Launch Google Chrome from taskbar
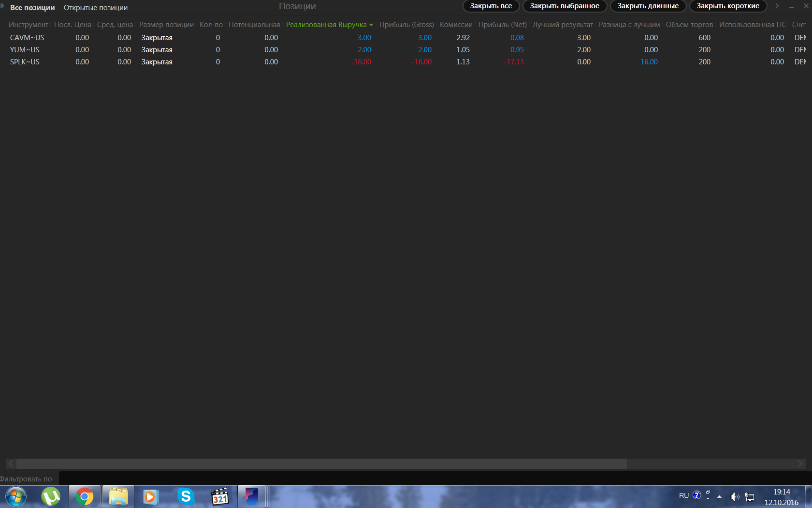This screenshot has height=508, width=812. point(84,496)
